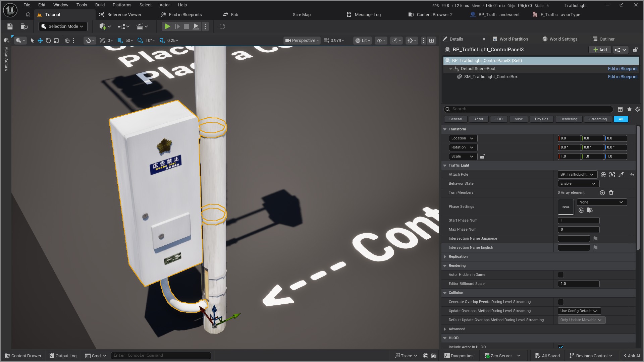Enable Actor Hidden In Game checkbox
Screen dimensions: 644x362
pos(561,275)
